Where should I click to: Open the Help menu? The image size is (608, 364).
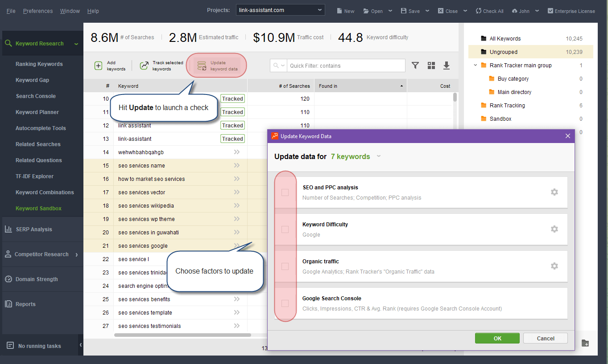click(93, 11)
